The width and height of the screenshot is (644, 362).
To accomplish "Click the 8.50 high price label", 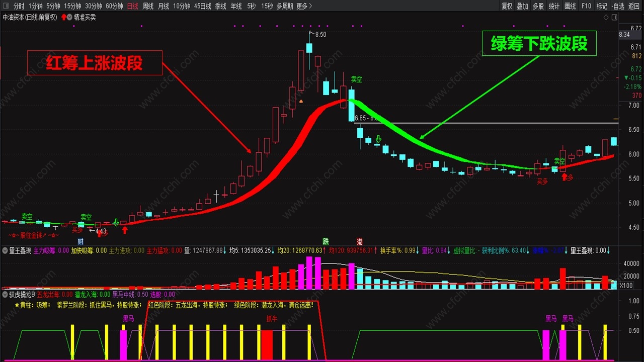I will (x=320, y=34).
